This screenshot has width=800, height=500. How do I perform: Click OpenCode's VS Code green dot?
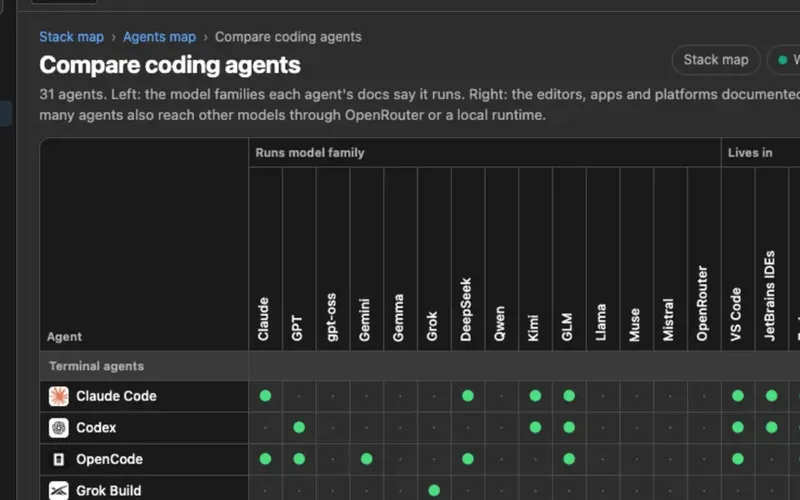click(738, 459)
